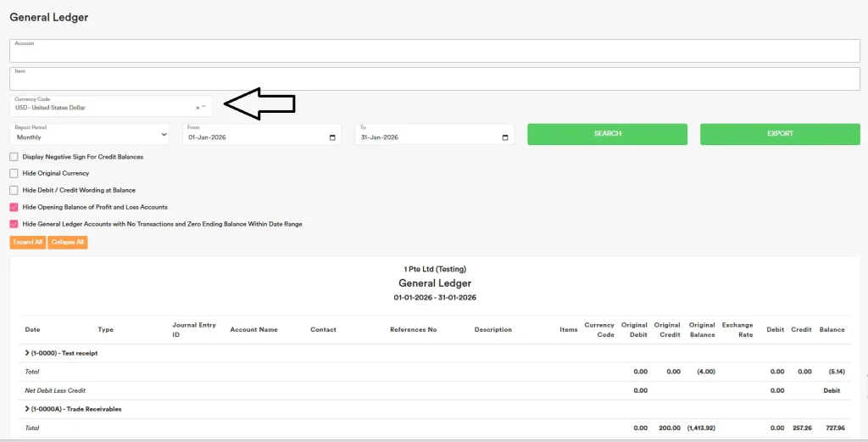The width and height of the screenshot is (868, 442).
Task: Click the 01-Jan-2026 From date value
Action: 208,137
